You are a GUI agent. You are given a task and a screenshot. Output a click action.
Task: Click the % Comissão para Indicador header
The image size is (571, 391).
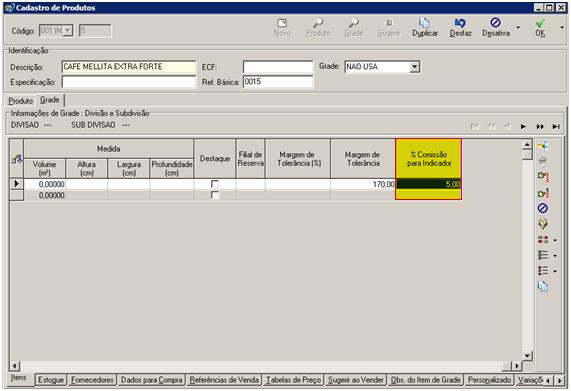click(429, 159)
